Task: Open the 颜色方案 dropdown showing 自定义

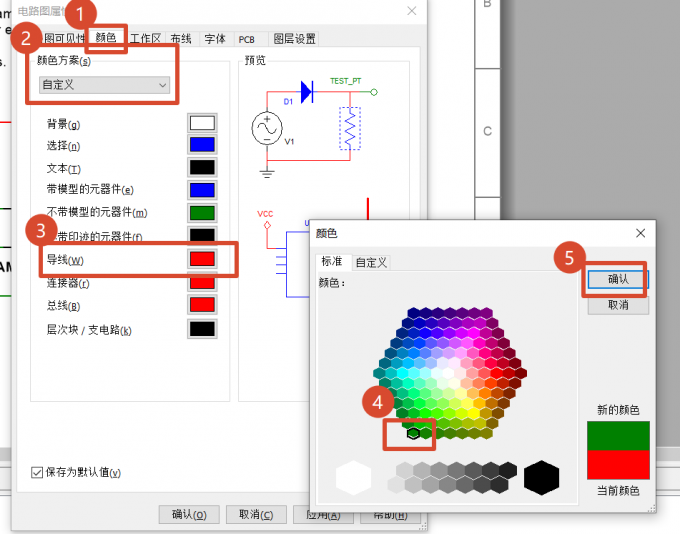Action: pyautogui.click(x=104, y=85)
